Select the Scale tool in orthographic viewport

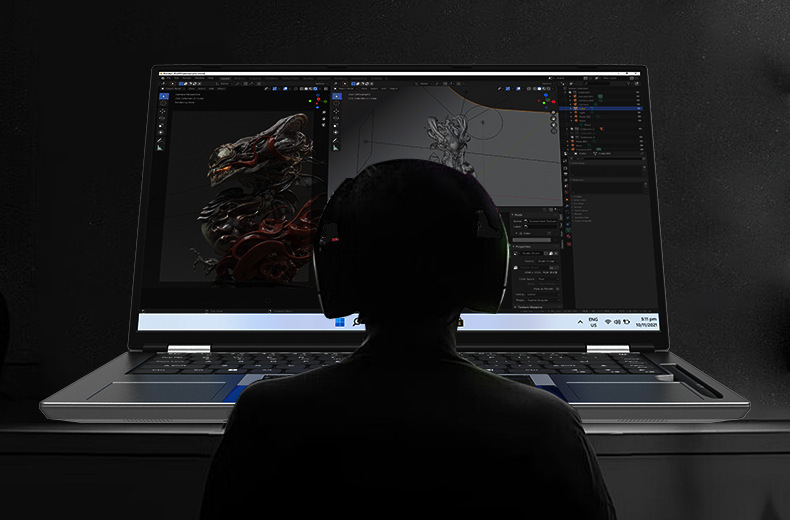point(336,125)
